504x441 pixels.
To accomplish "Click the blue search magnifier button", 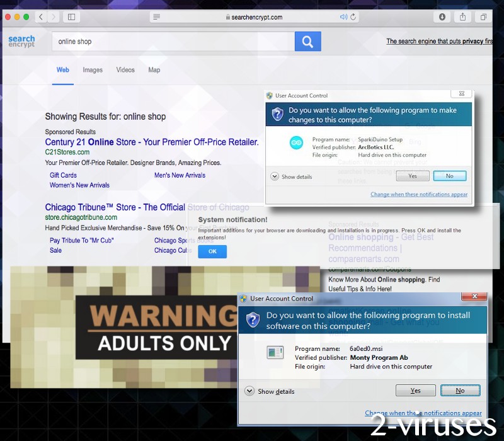I will [x=307, y=42].
